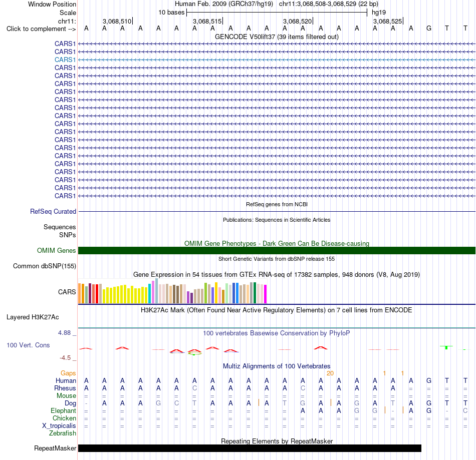Click the 3,068,520 position marker
The height and width of the screenshot is (460, 476).
pyautogui.click(x=298, y=21)
